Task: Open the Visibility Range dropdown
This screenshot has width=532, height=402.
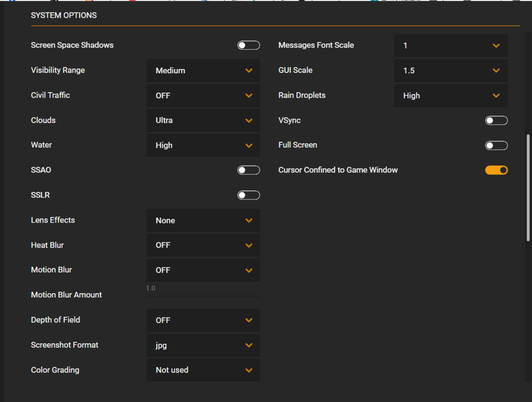Action: pyautogui.click(x=203, y=70)
